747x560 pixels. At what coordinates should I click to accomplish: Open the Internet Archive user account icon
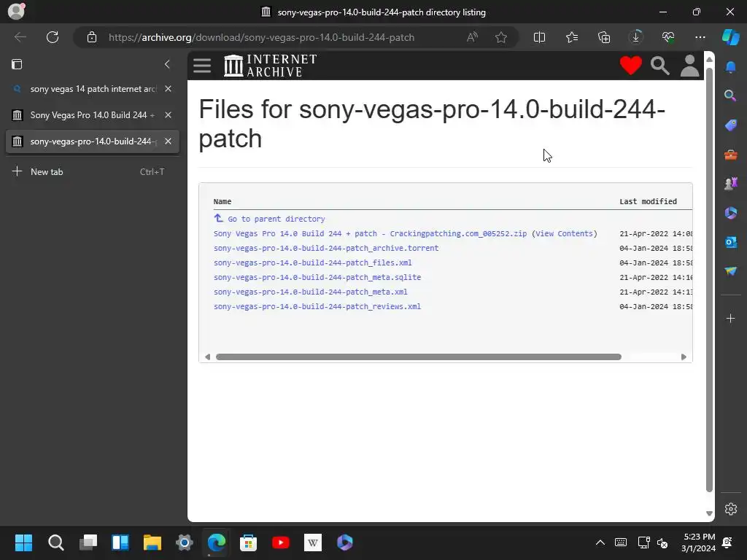tap(689, 65)
